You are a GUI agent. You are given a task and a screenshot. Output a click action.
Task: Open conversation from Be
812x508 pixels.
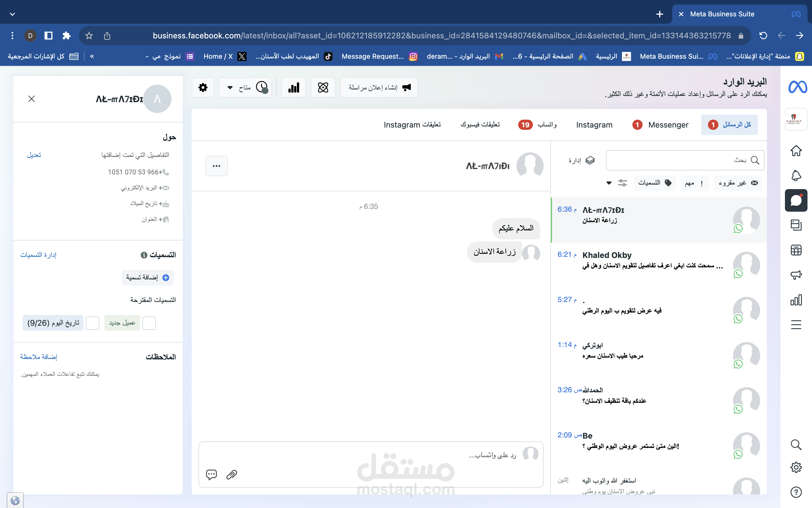pyautogui.click(x=659, y=446)
